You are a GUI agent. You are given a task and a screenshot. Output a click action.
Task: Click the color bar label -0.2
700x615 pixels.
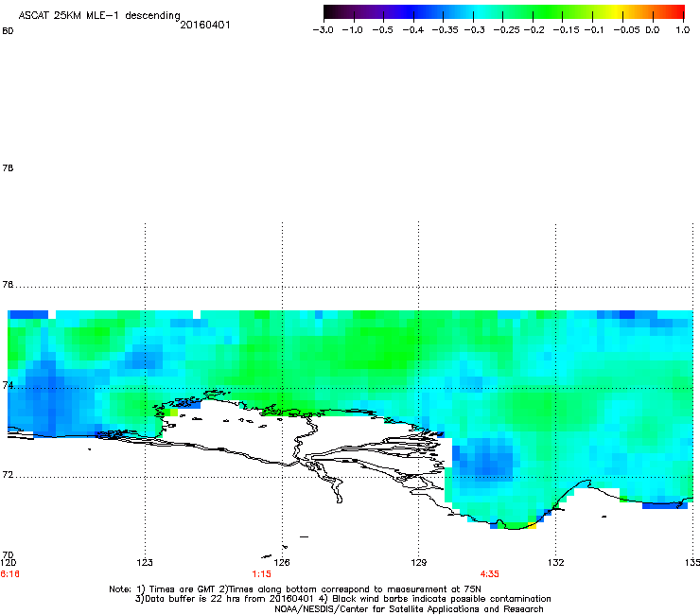(534, 30)
